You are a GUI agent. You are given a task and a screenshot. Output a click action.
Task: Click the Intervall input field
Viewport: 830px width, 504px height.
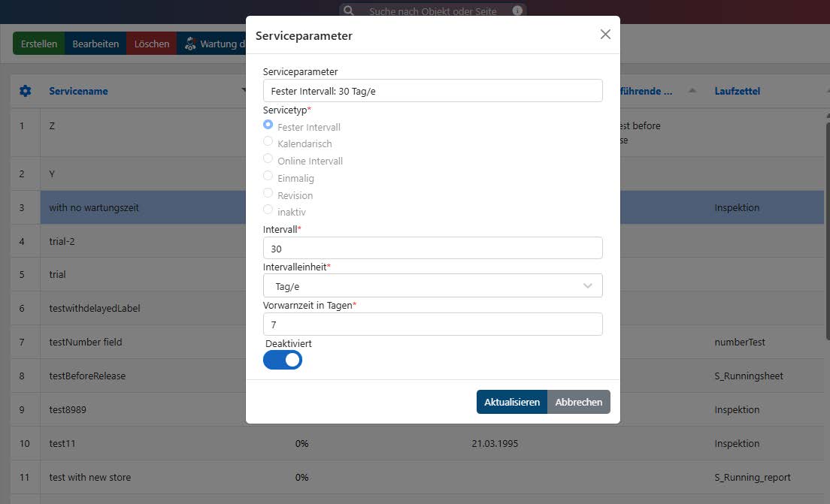[432, 248]
